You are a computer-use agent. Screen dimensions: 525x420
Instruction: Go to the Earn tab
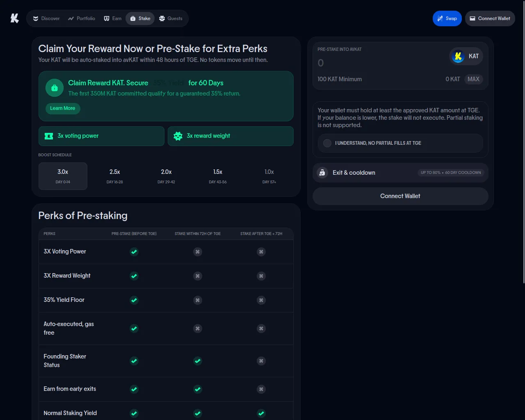(x=113, y=18)
